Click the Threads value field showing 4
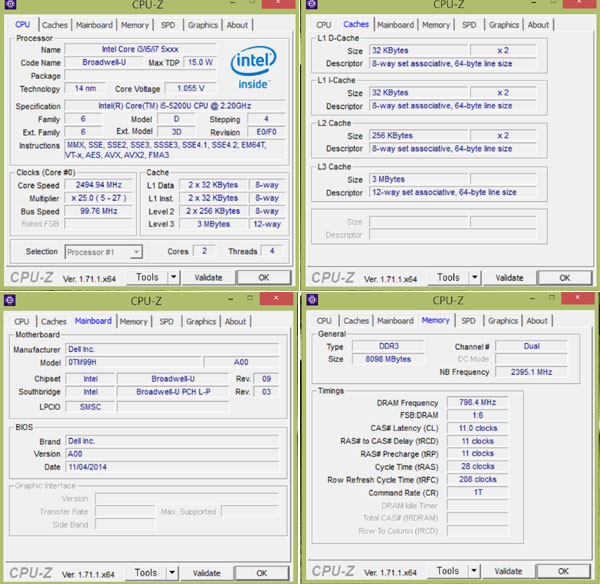The height and width of the screenshot is (584, 600). (x=272, y=251)
